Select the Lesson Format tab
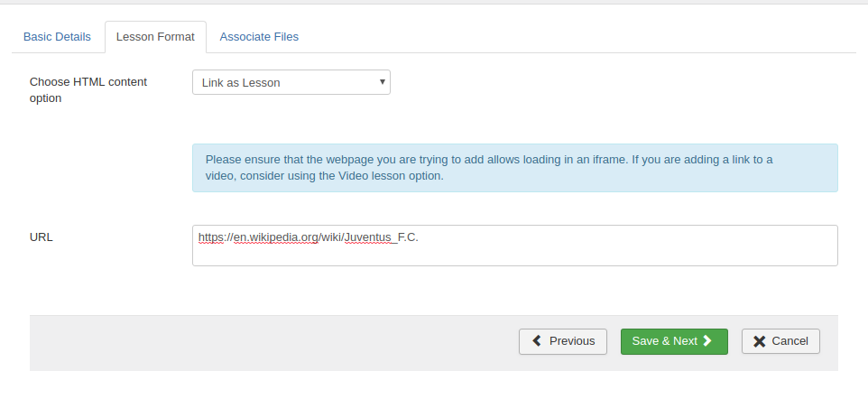The image size is (868, 399). click(x=155, y=37)
